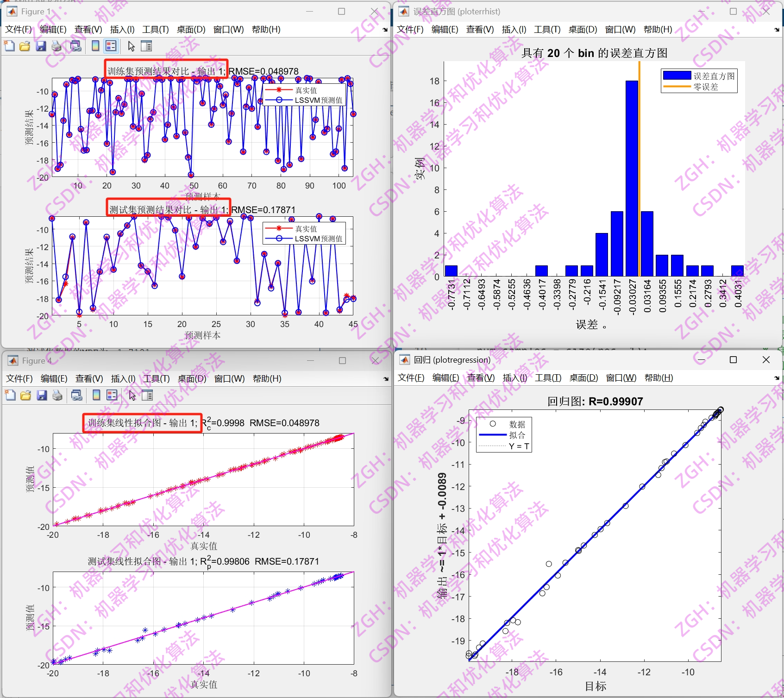Save Figure 4 with the save icon
This screenshot has height=698, width=784.
(42, 396)
